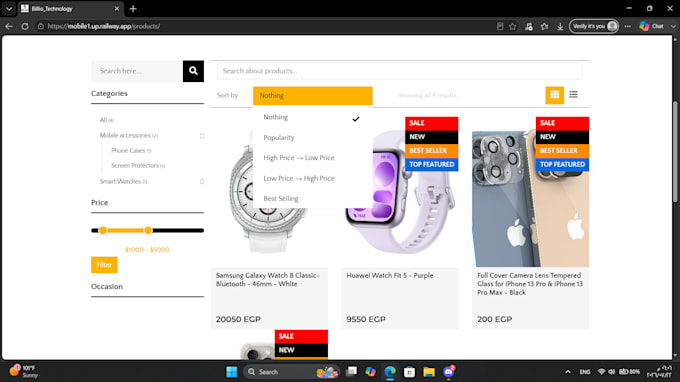Focus the Search about products field
Screen dimensions: 680x382
tap(399, 71)
